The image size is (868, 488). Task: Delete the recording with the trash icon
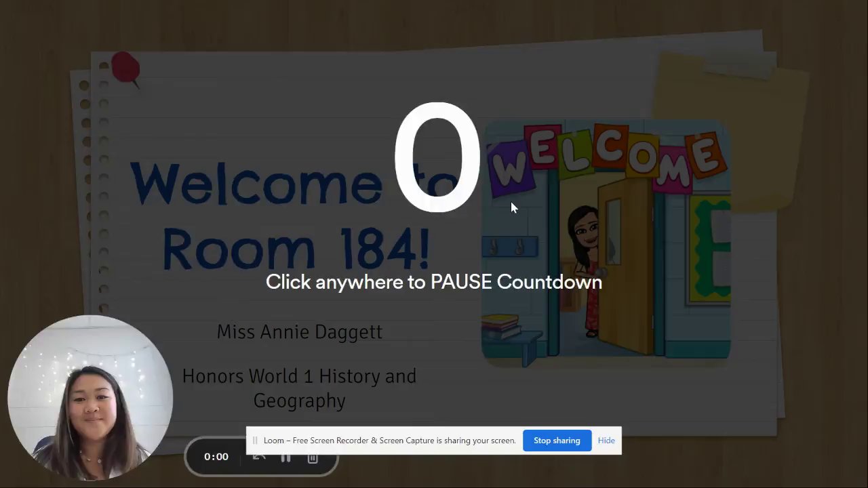(313, 457)
